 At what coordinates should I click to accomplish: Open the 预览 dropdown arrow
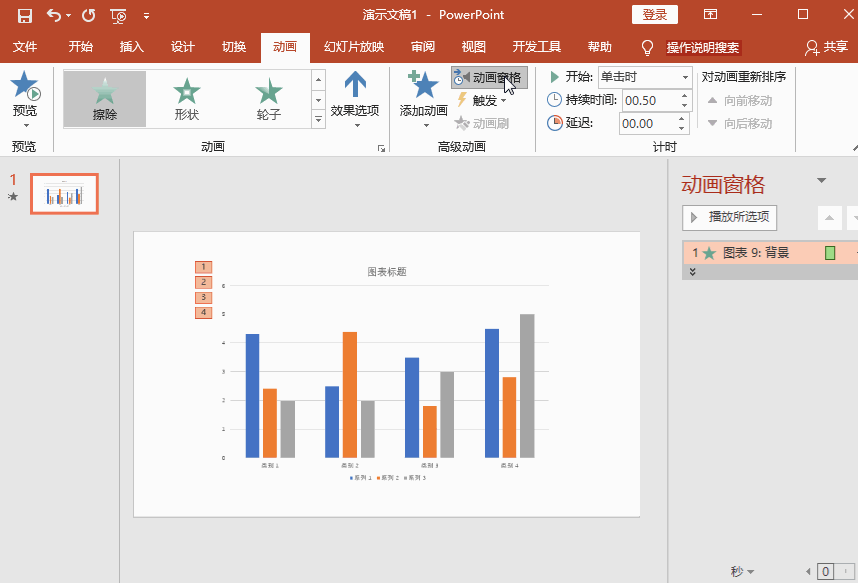26,125
